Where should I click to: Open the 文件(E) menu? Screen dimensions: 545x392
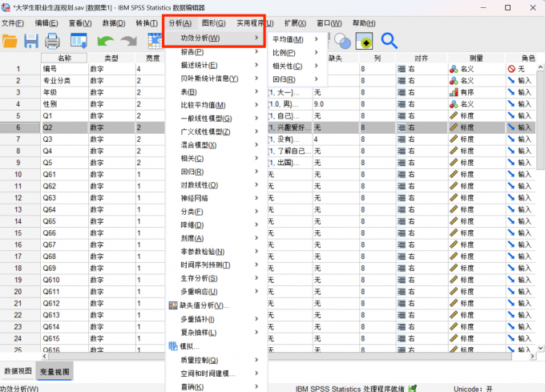[x=13, y=23]
